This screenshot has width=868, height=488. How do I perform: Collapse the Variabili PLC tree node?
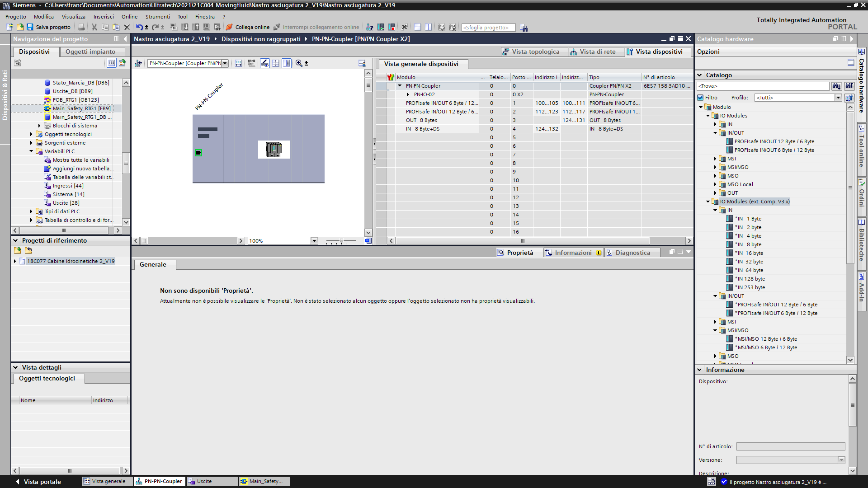pos(31,151)
